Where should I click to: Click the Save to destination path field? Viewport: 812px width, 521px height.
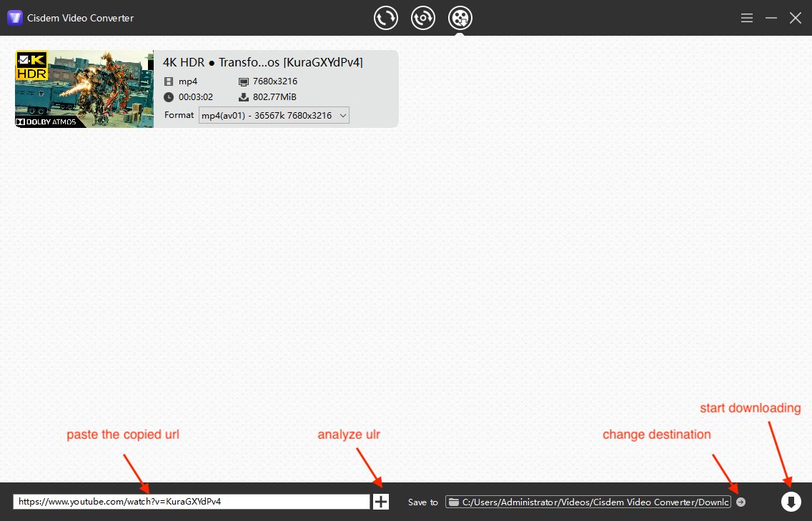point(588,502)
